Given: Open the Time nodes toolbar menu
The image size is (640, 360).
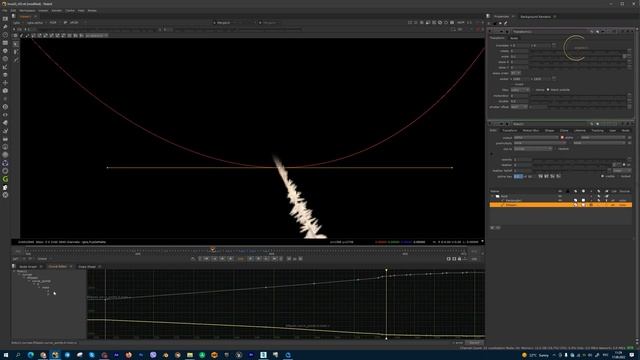Looking at the screenshot, I should 5,35.
